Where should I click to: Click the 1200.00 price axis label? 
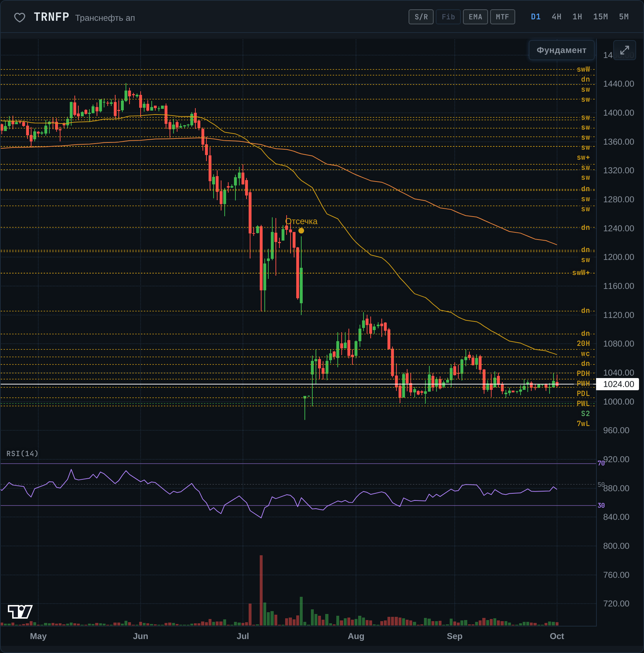click(619, 257)
